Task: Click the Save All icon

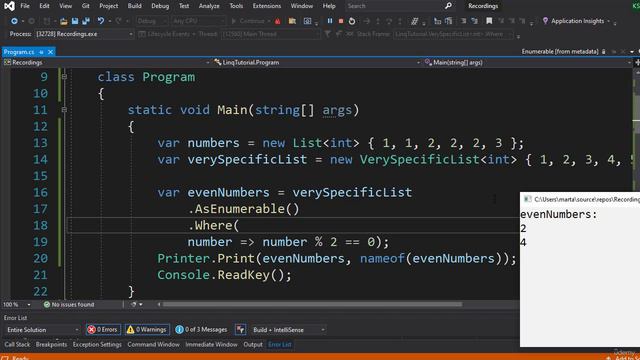Action: point(86,21)
